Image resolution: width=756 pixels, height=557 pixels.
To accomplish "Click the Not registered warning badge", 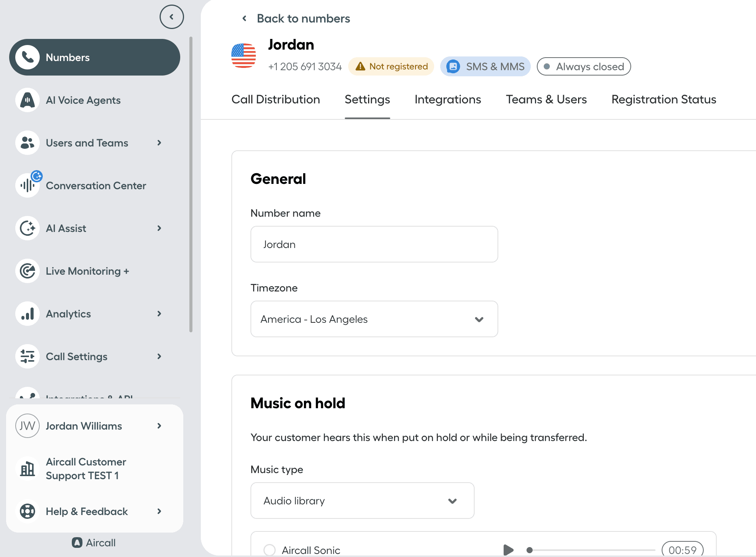I will pyautogui.click(x=391, y=66).
